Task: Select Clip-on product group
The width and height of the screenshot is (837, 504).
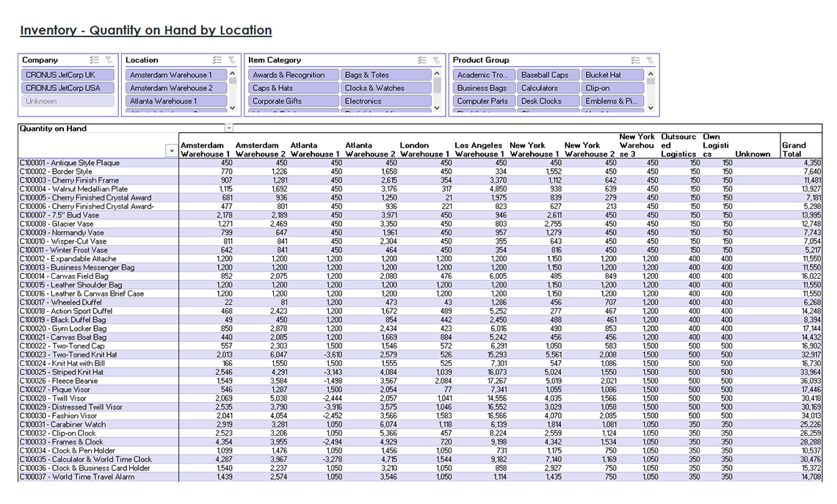Action: [613, 88]
